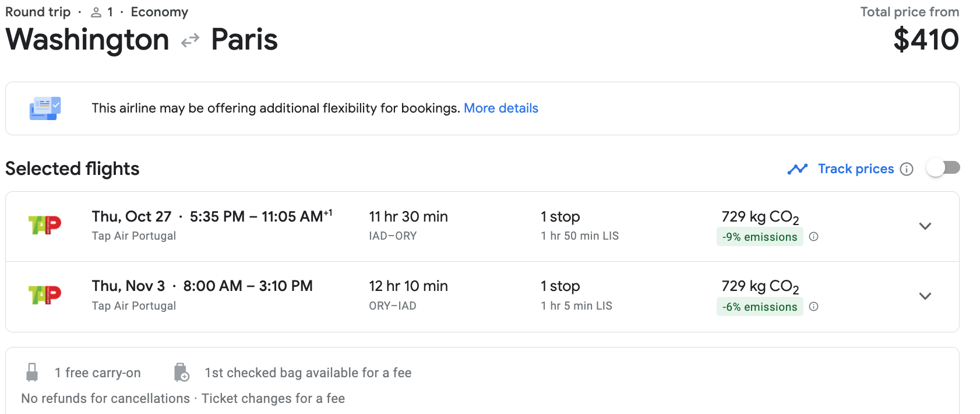This screenshot has width=980, height=414.
Task: Click the round trip arrows icon
Action: tap(190, 41)
